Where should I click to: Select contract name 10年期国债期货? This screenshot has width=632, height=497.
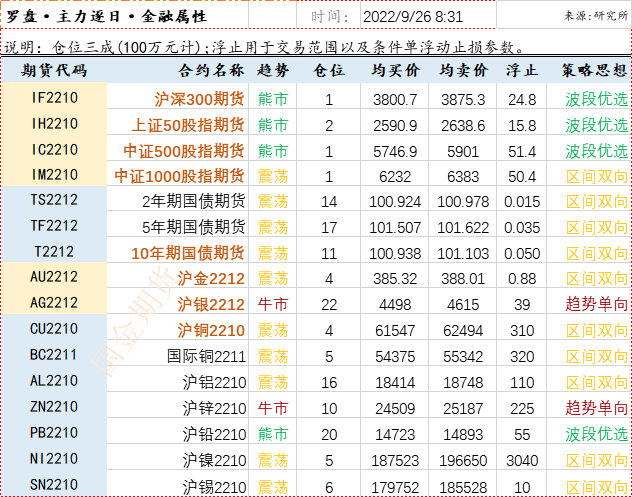click(x=188, y=253)
